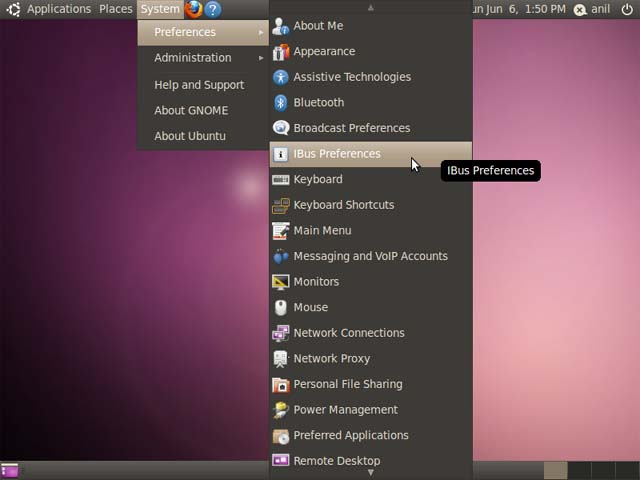Open the Applications menu
The image size is (640, 480).
point(59,9)
